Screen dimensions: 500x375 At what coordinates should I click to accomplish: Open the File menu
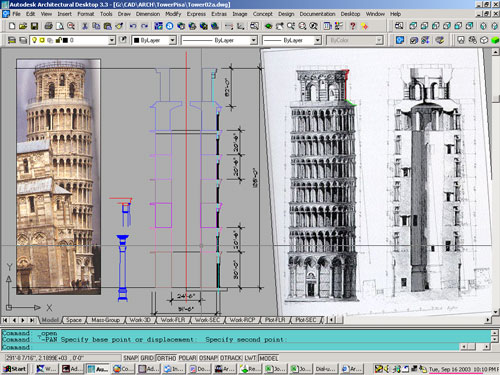[x=16, y=14]
